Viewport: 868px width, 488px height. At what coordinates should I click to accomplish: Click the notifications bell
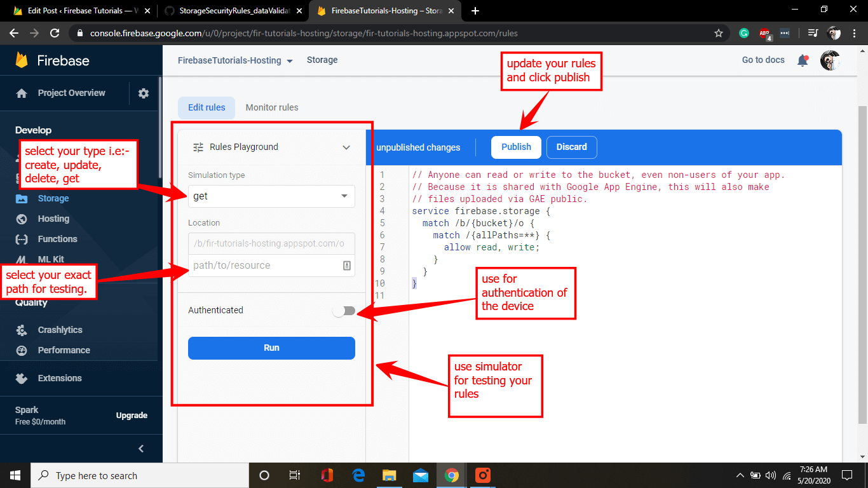point(803,60)
